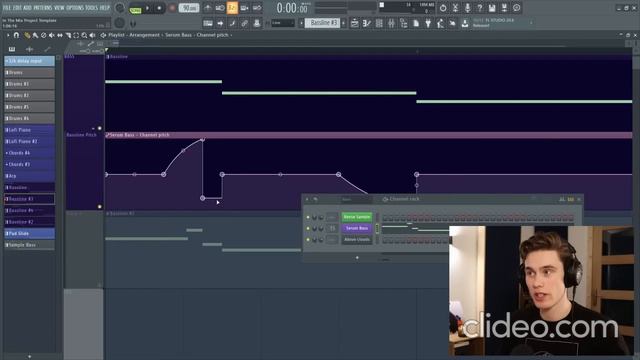Screen dimensions: 640x360
Task: Open the plugin picker plug icon
Action: (428, 23)
